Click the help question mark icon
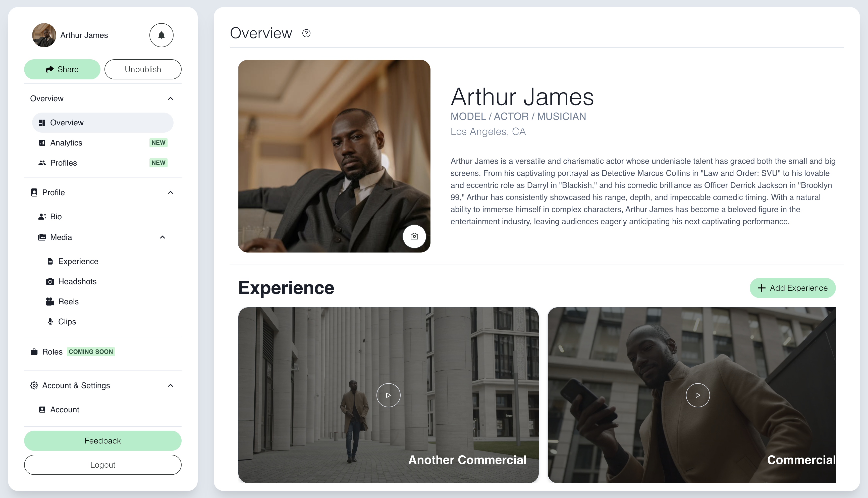The image size is (868, 498). [306, 33]
